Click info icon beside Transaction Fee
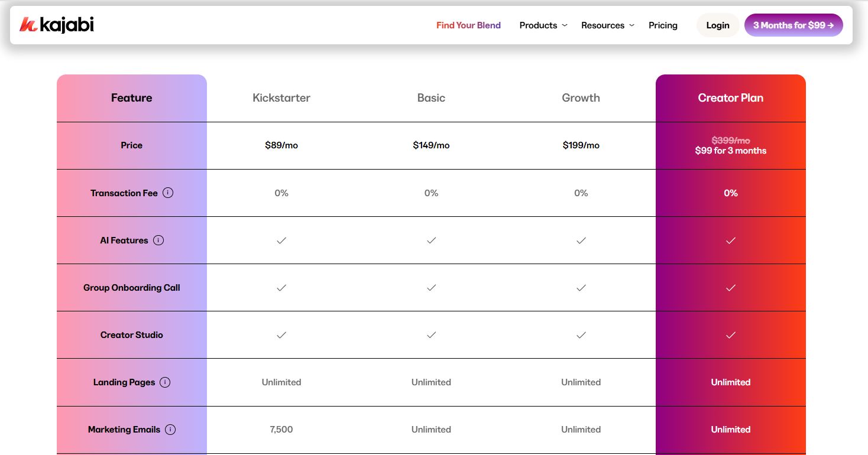868x455 pixels. tap(168, 193)
